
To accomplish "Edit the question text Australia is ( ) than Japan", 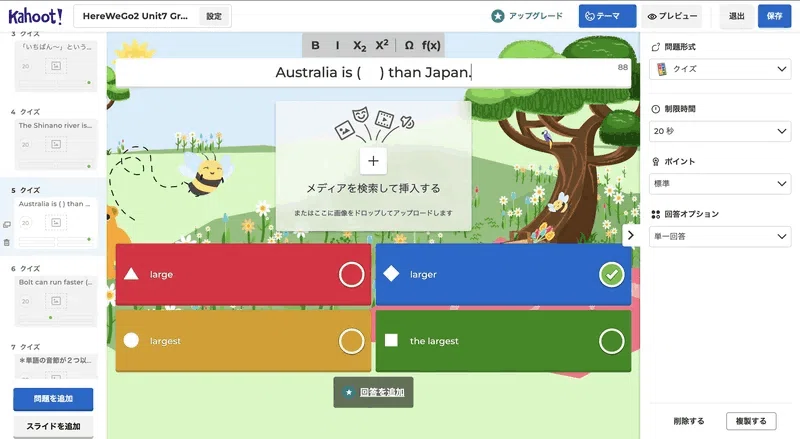I will [x=373, y=72].
